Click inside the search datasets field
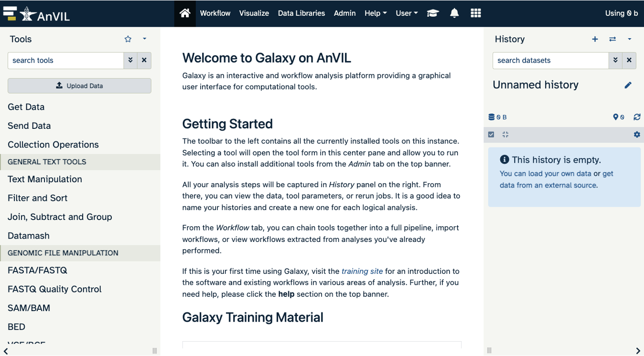This screenshot has width=644, height=356. [551, 61]
